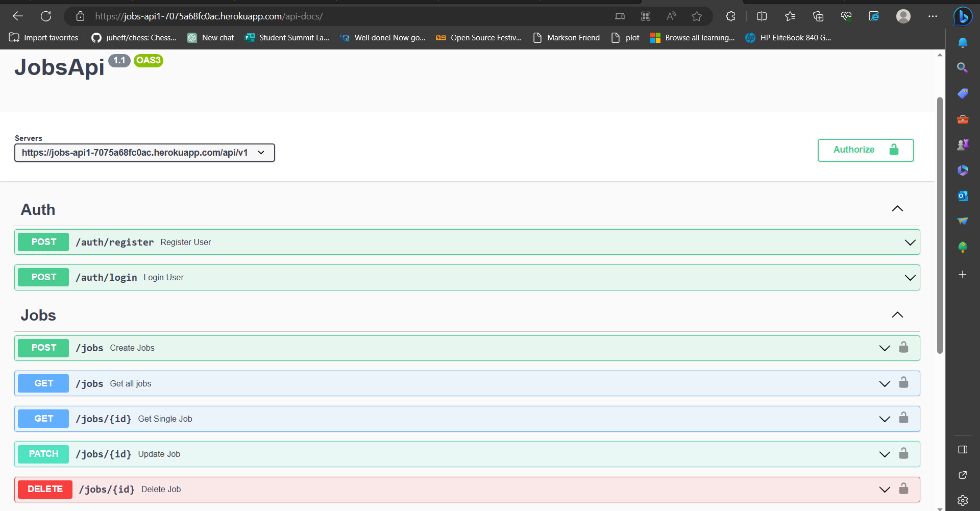Open sidebar external link icon
Image resolution: width=980 pixels, height=511 pixels.
pyautogui.click(x=963, y=475)
